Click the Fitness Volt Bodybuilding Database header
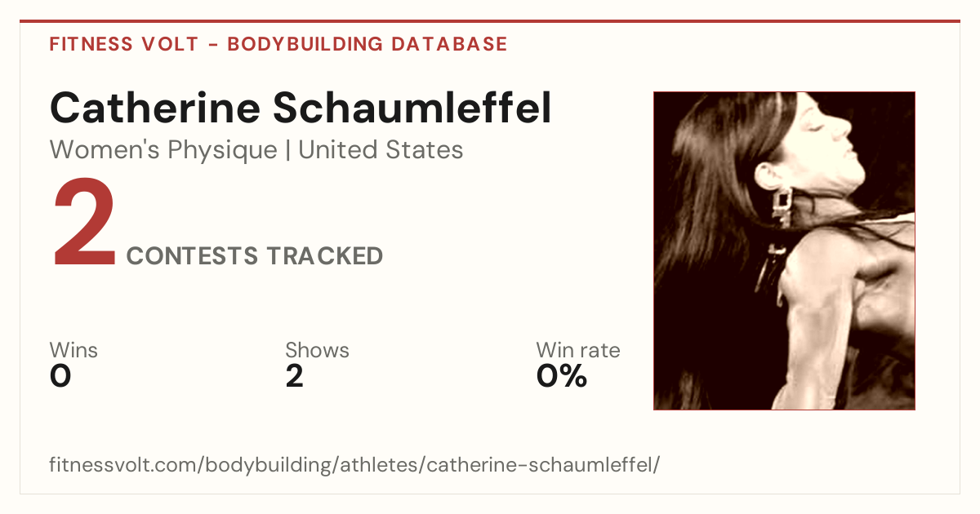Viewport: 980px width, 514px height. (x=278, y=44)
